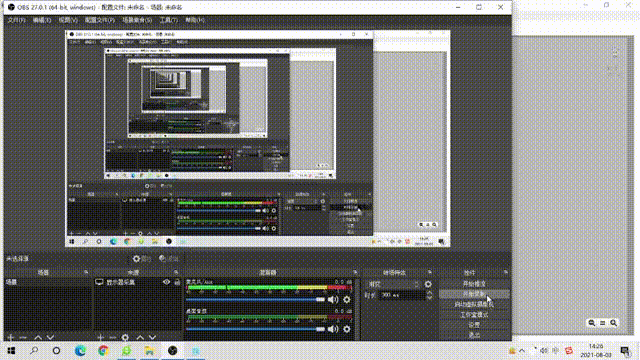Toggle Studio Mode in controls panel

pos(474,315)
